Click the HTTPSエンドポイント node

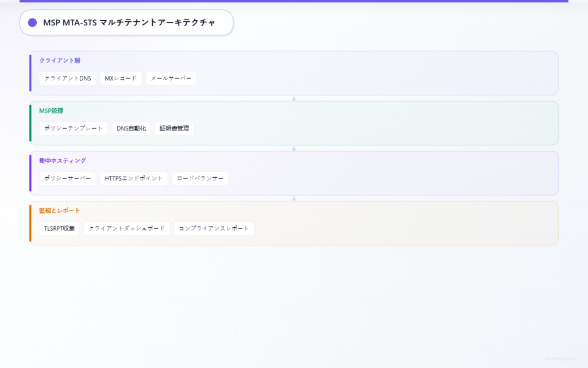(133, 178)
